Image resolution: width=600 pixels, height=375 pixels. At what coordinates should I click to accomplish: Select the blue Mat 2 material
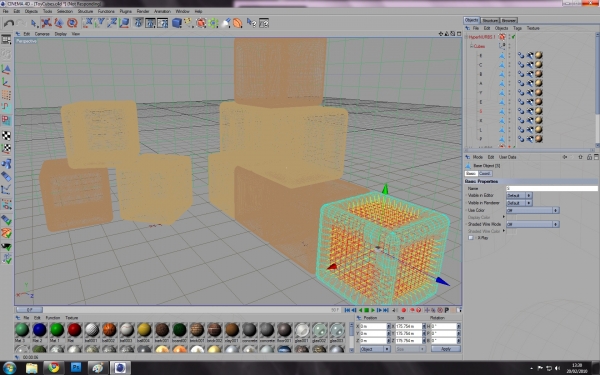(39, 330)
